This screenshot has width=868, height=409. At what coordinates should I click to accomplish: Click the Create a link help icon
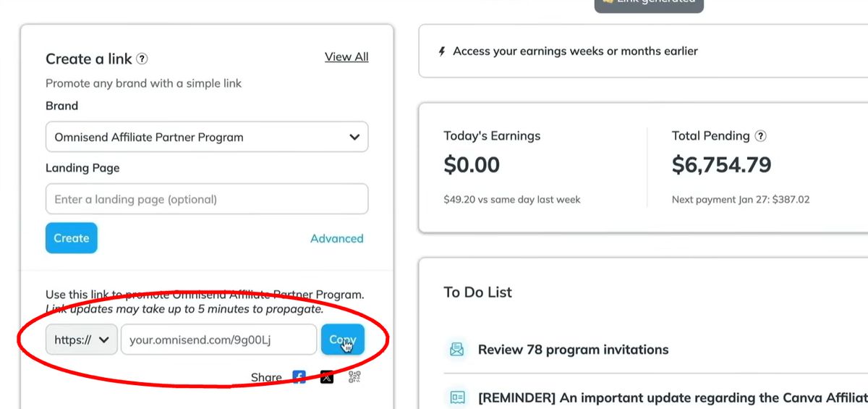(142, 59)
